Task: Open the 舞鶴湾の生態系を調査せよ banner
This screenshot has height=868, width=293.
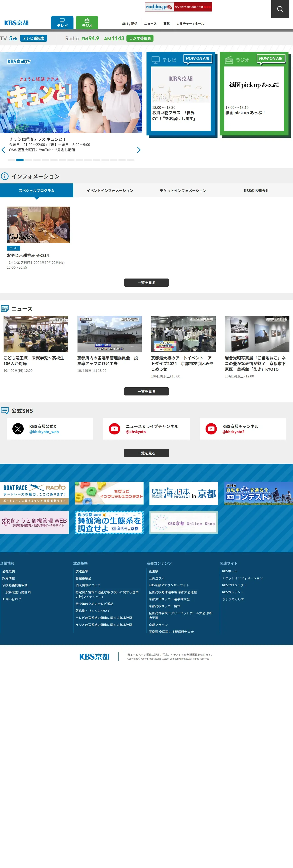Action: [x=109, y=522]
